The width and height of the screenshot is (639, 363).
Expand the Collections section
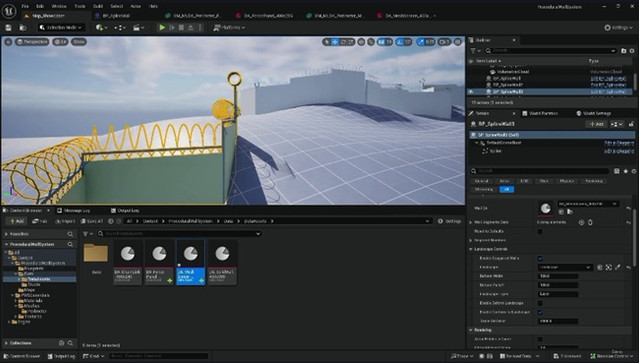click(x=6, y=343)
